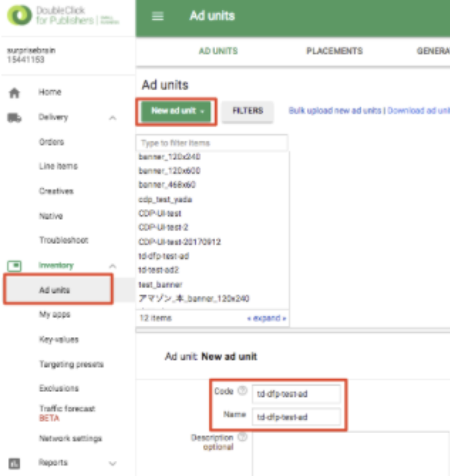
Task: Switch to the Placements tab
Action: coord(334,51)
